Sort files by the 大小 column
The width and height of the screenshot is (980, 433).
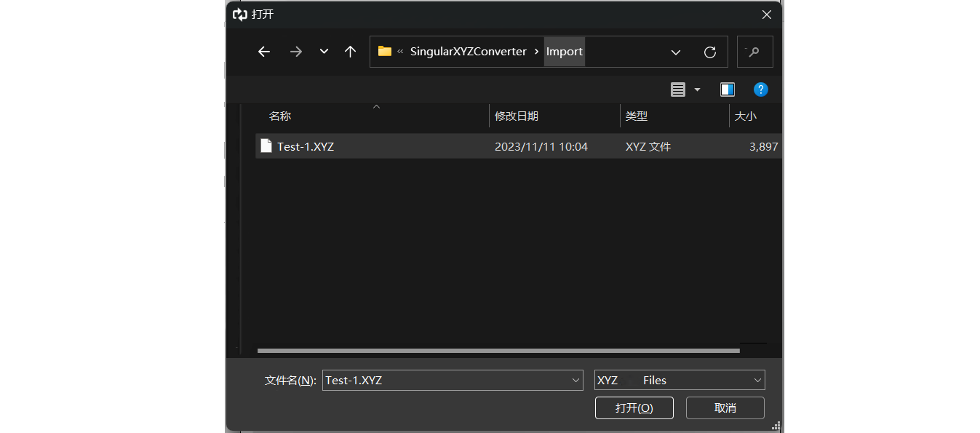click(x=746, y=116)
